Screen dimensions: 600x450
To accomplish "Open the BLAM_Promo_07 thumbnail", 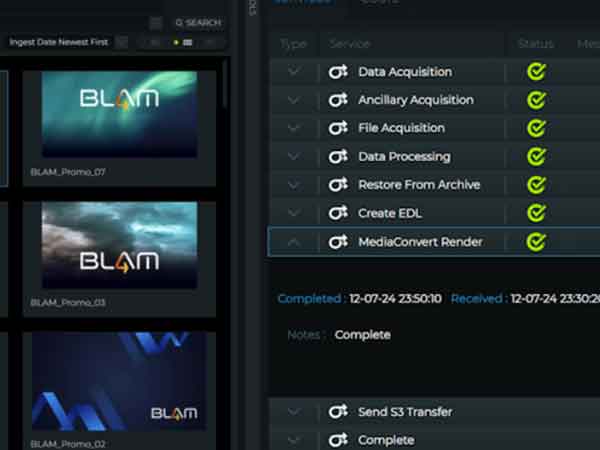I will pos(119,114).
